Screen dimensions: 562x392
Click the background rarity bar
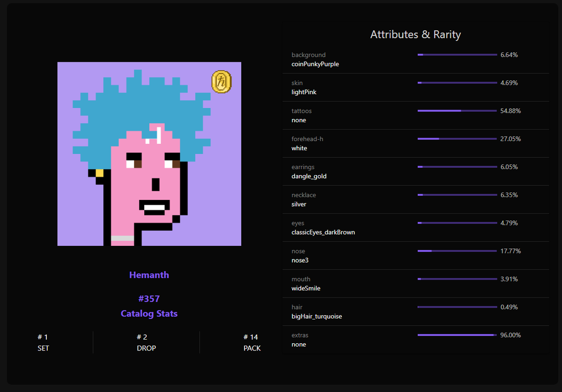tap(458, 55)
